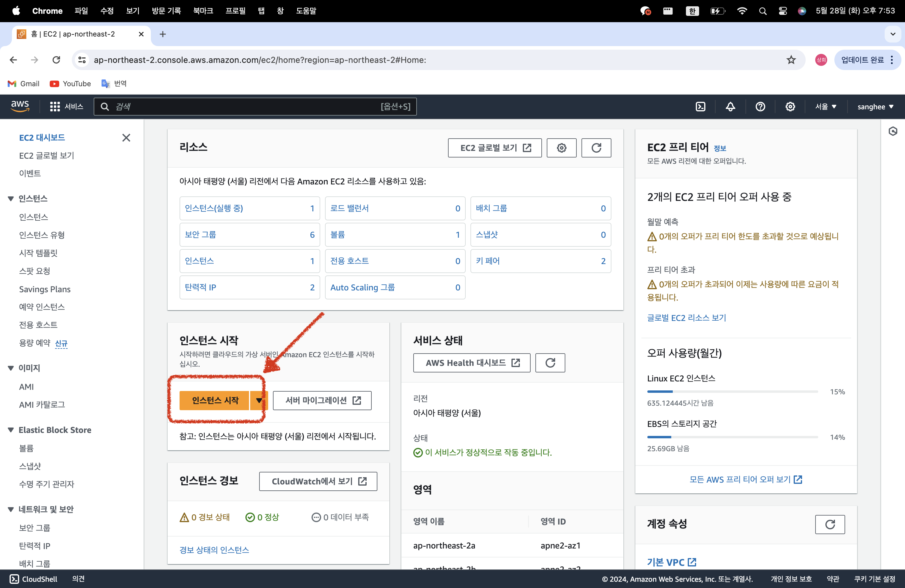Open the 서비스 grid menu icon
The image size is (905, 588).
pos(55,107)
